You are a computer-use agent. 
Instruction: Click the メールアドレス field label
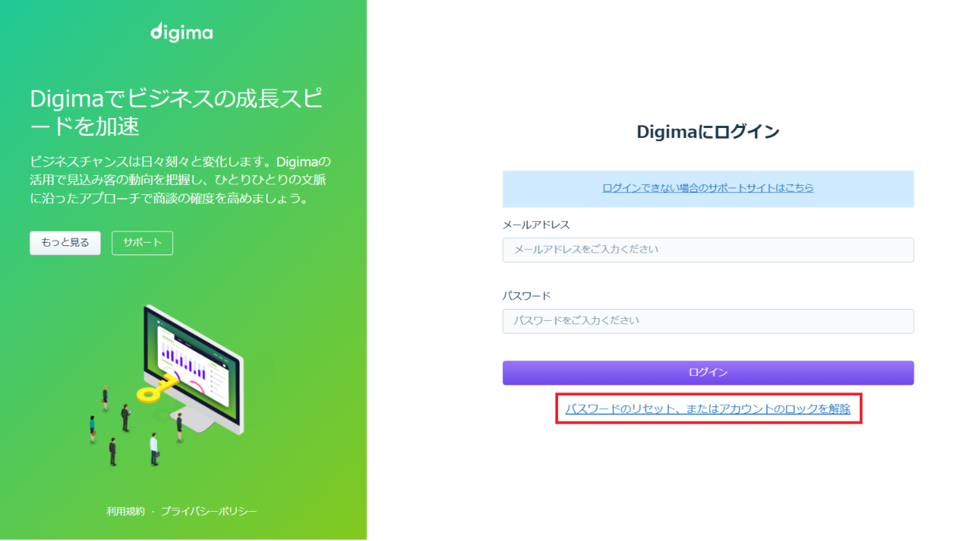536,225
